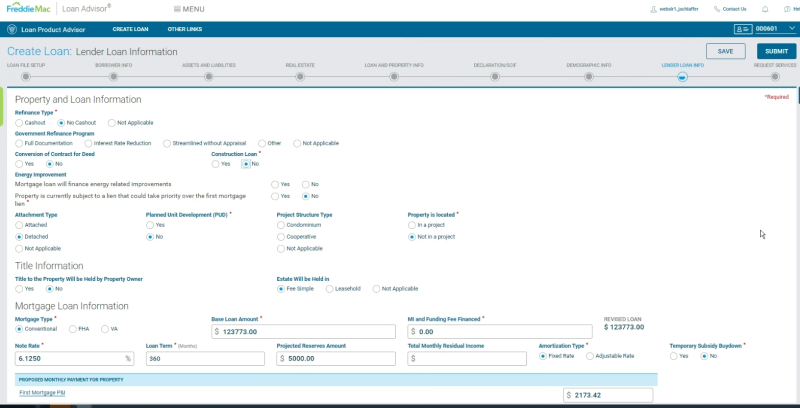This screenshot has height=408, width=800.
Task: Go to Borrower Info step circle
Action: coord(112,76)
